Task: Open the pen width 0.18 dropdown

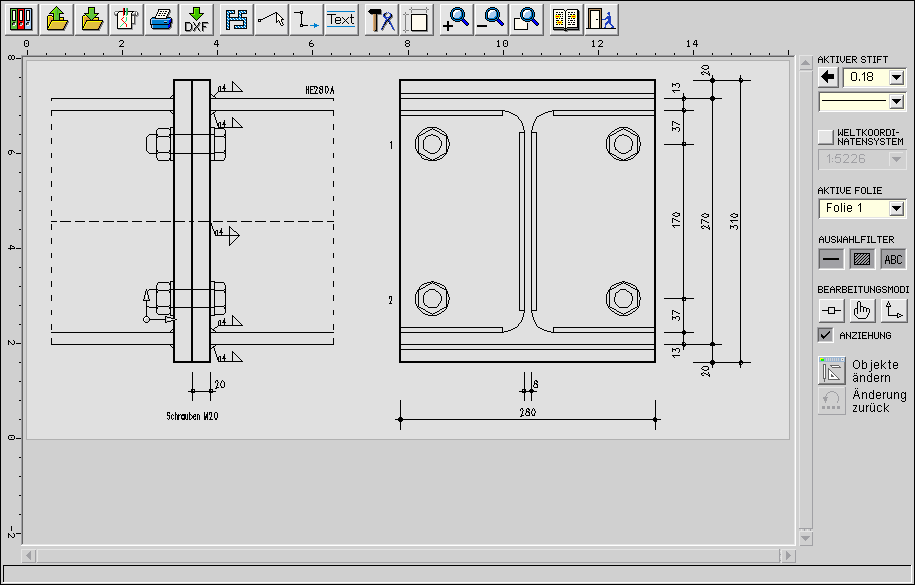Action: point(896,77)
